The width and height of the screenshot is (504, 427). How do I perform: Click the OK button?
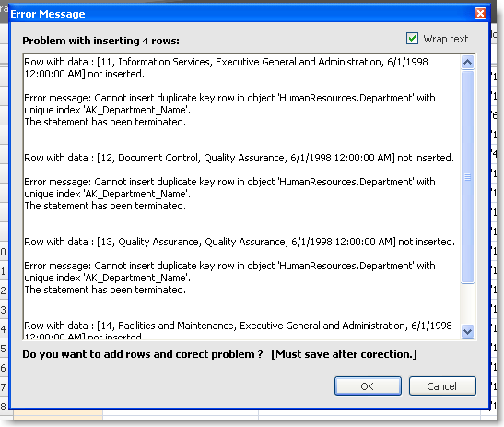pos(368,385)
